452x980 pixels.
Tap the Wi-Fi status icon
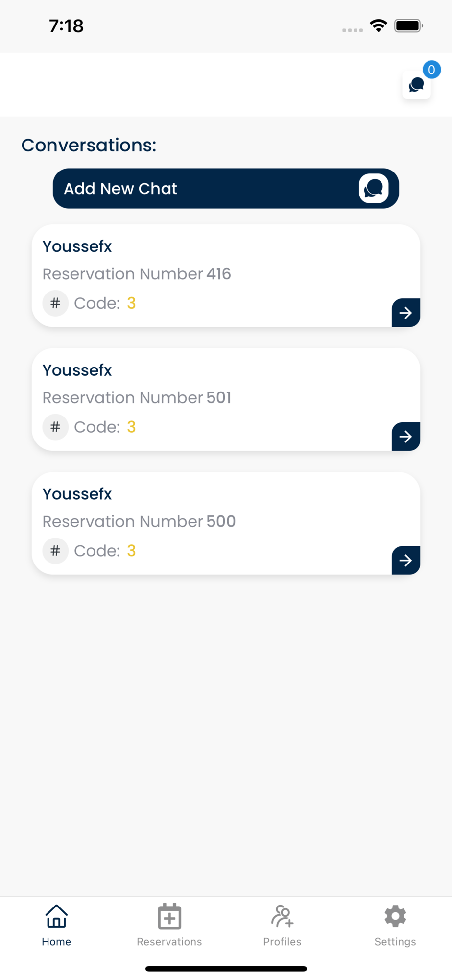(x=379, y=25)
